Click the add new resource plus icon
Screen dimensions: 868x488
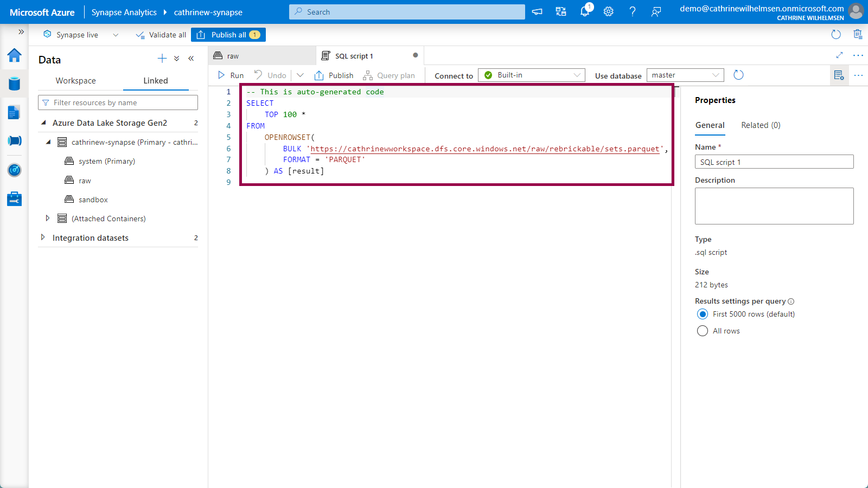[162, 59]
